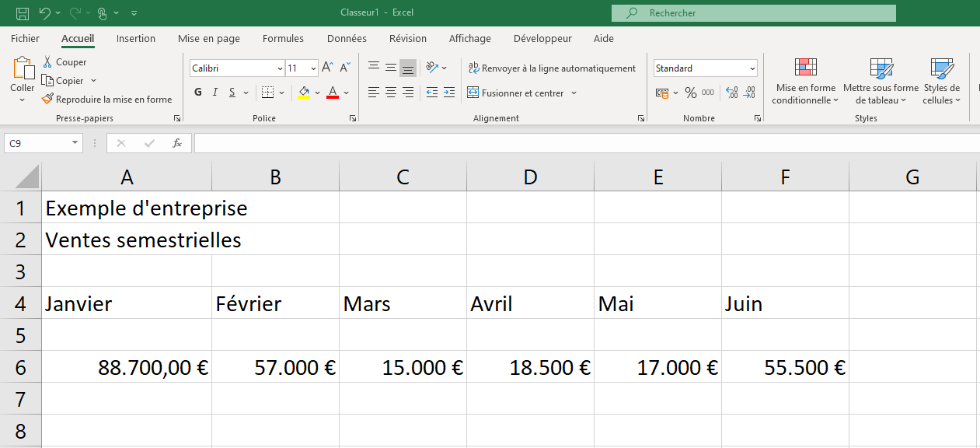Screen dimensions: 980x448
Task: Click the Save icon in the title bar
Action: click(23, 13)
